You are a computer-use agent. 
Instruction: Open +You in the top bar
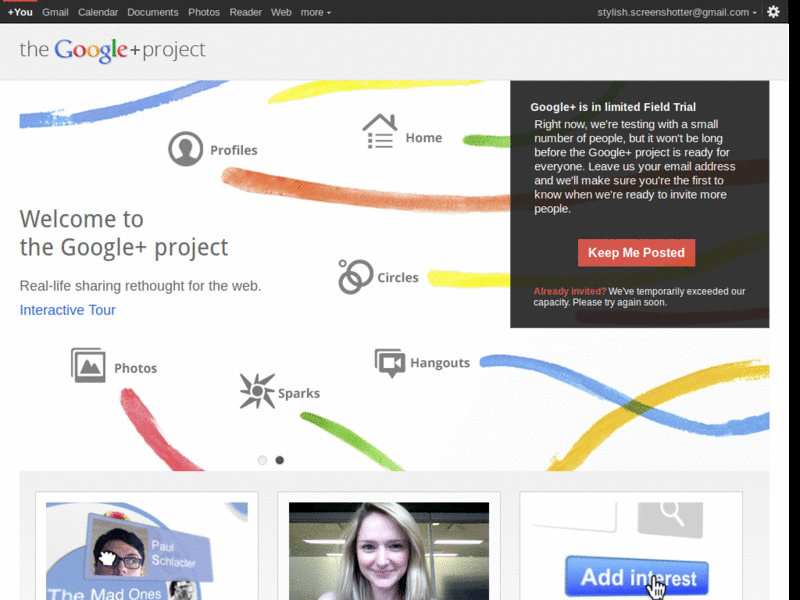point(20,12)
